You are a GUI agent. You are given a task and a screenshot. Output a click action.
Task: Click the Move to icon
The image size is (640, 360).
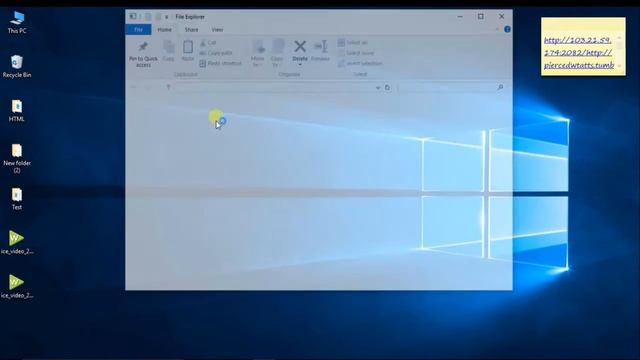click(x=258, y=53)
